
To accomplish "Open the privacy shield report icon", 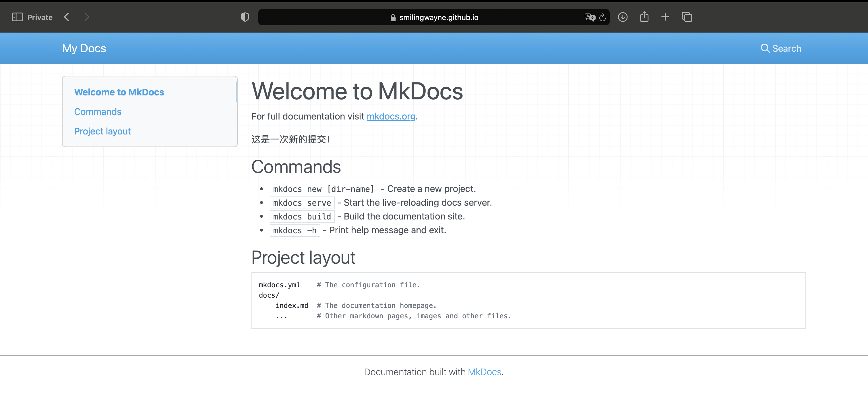I will (x=245, y=17).
